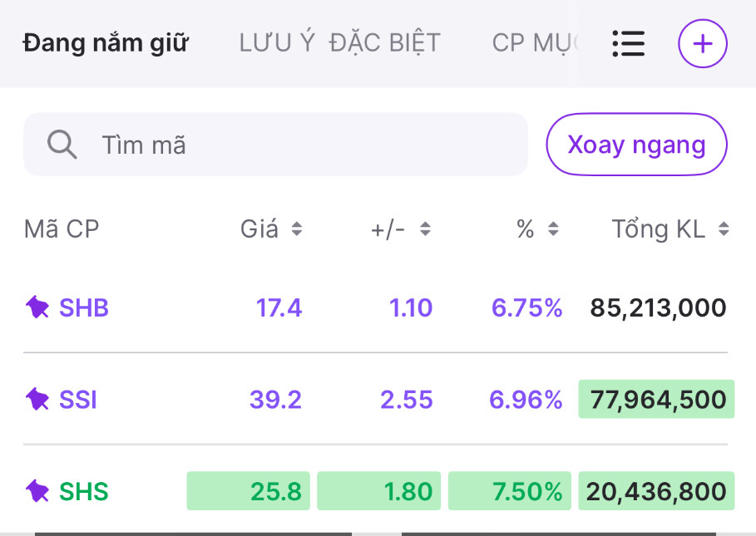Tap the pin icon beside SHB
The width and height of the screenshot is (756, 536).
(37, 308)
